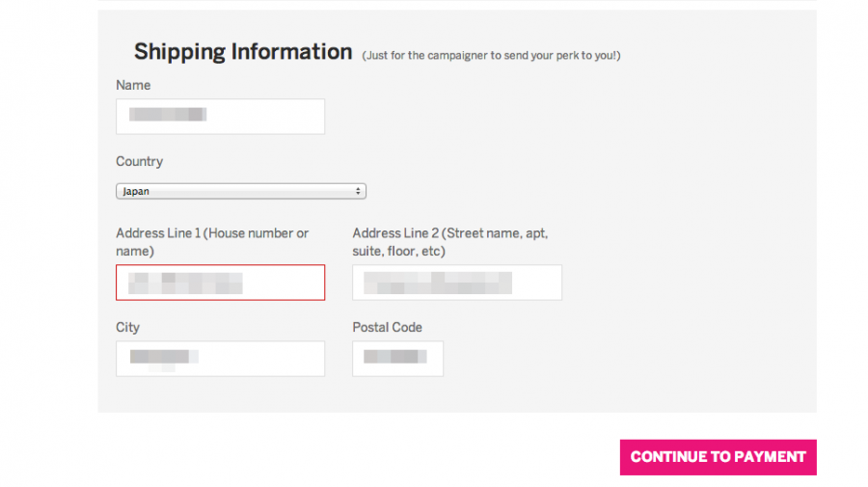
Task: Focus the Name input field
Action: coord(220,117)
